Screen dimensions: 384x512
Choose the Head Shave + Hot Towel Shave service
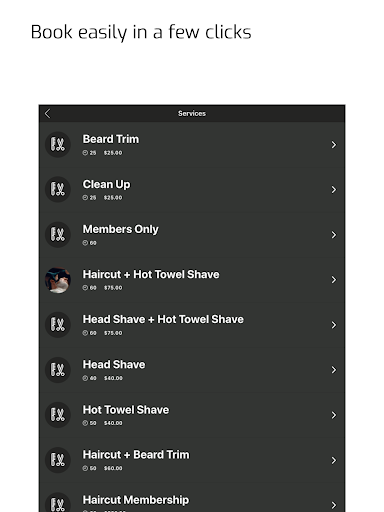tap(192, 325)
